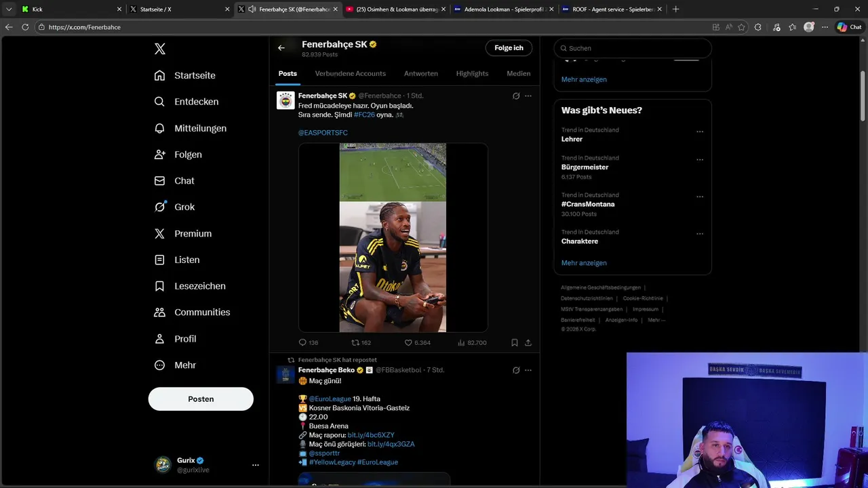This screenshot has height=488, width=868.
Task: Click the Grok icon on Fenerbahçe Beko post
Action: pyautogui.click(x=516, y=370)
